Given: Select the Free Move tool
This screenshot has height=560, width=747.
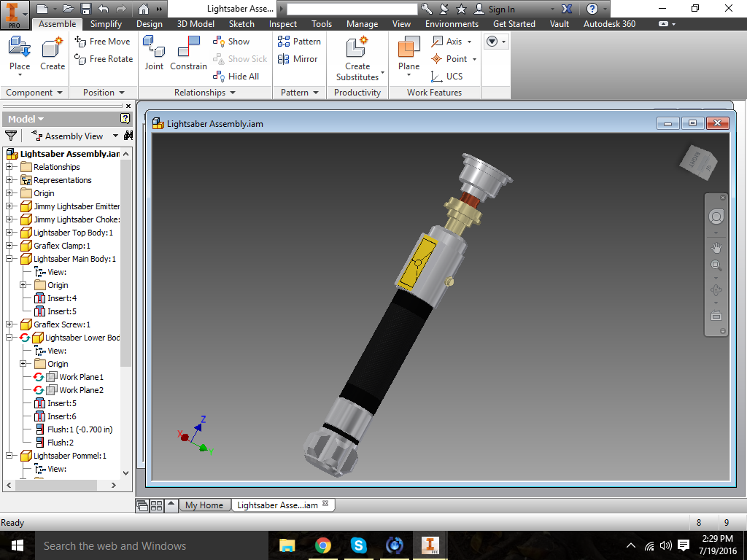Looking at the screenshot, I should point(102,42).
